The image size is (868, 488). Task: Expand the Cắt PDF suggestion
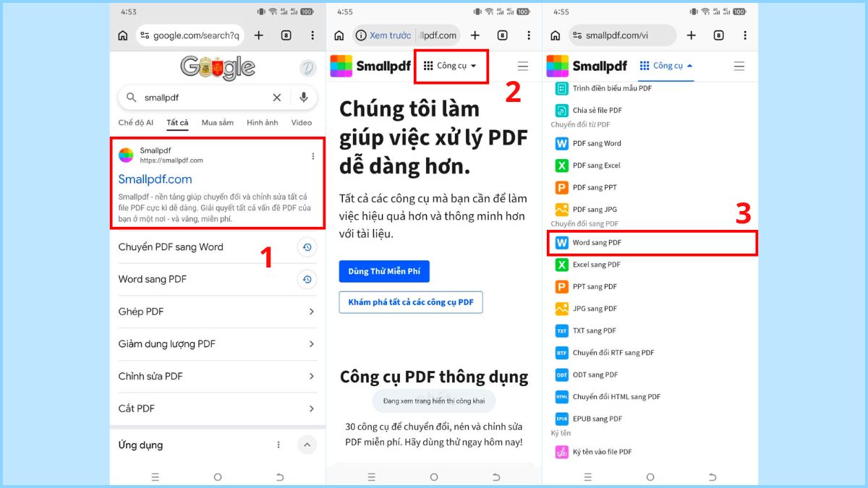point(312,408)
